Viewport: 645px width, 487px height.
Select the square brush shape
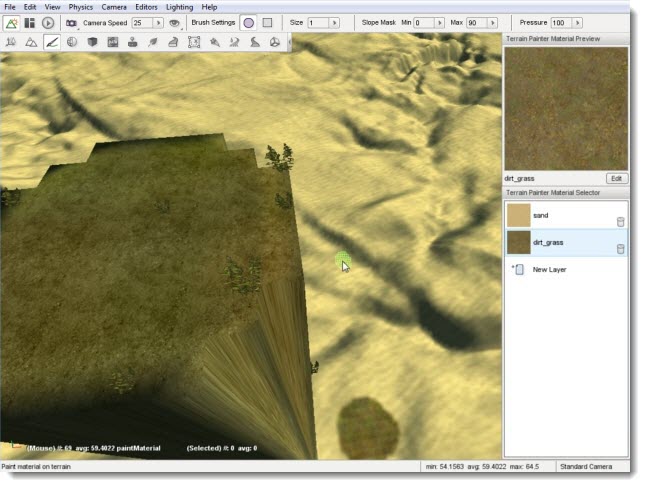point(267,22)
